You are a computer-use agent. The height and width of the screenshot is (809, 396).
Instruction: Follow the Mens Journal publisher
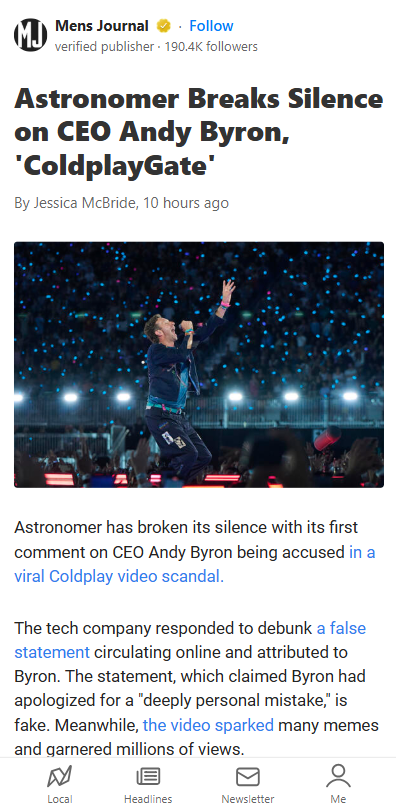click(211, 26)
